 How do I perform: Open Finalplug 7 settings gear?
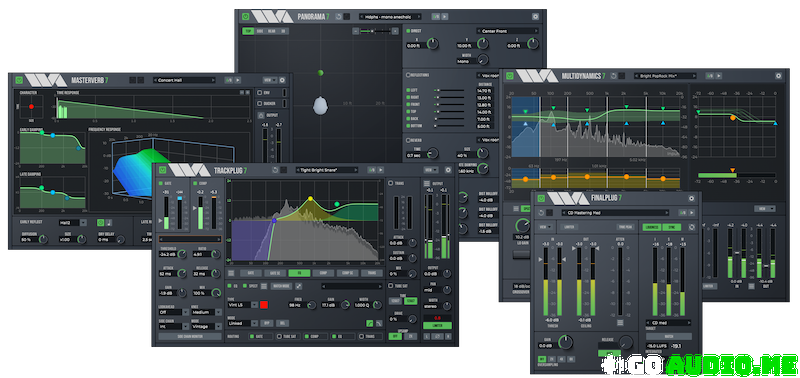[x=691, y=198]
